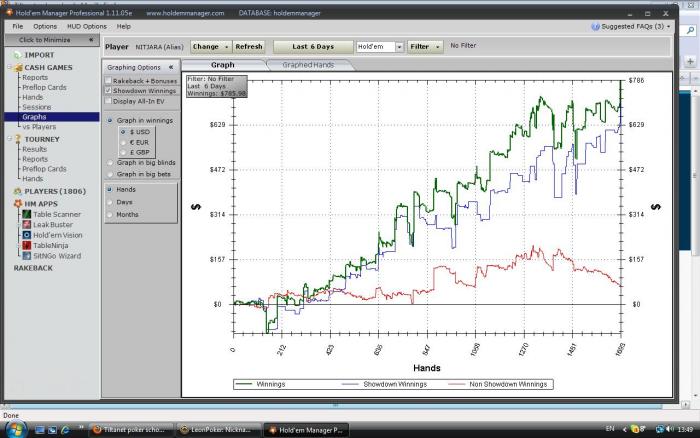700x438 pixels.
Task: Select the Months x-axis option
Action: click(109, 215)
